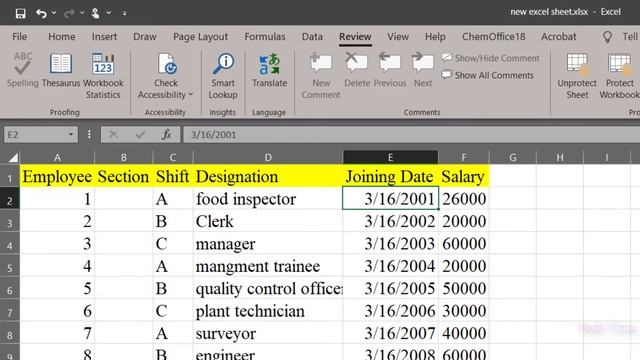Viewport: 640px width, 360px height.
Task: Open the Acrobat tab
Action: click(x=558, y=37)
